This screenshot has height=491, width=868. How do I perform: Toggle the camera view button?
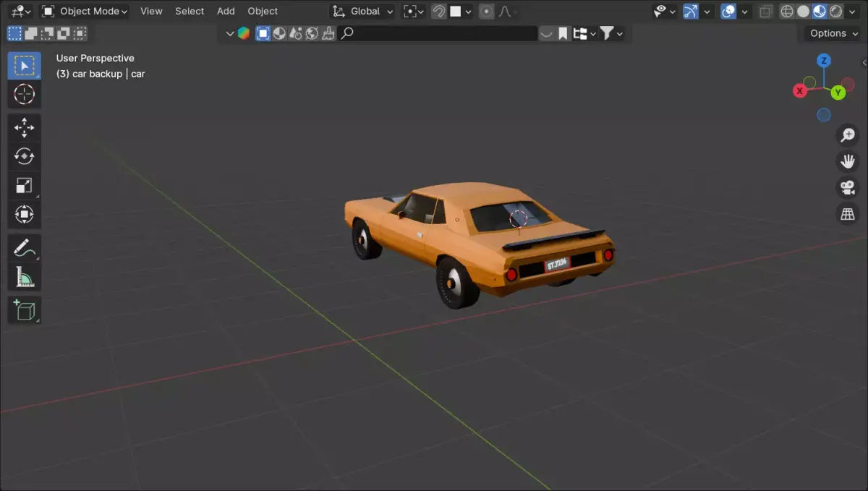click(x=847, y=188)
